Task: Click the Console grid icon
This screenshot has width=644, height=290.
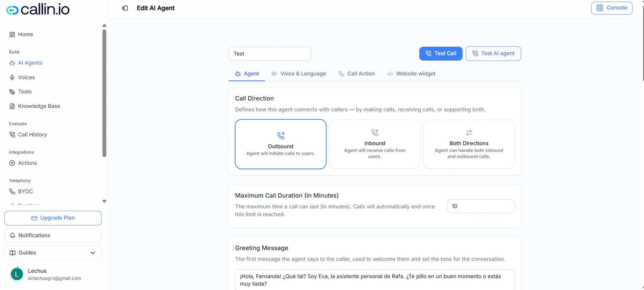Action: [x=600, y=8]
